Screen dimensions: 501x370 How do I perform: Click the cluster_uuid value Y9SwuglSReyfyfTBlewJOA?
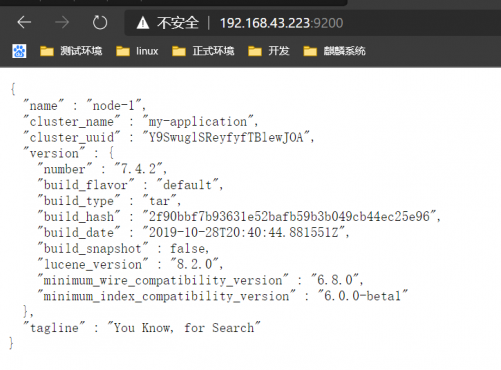[227, 137]
